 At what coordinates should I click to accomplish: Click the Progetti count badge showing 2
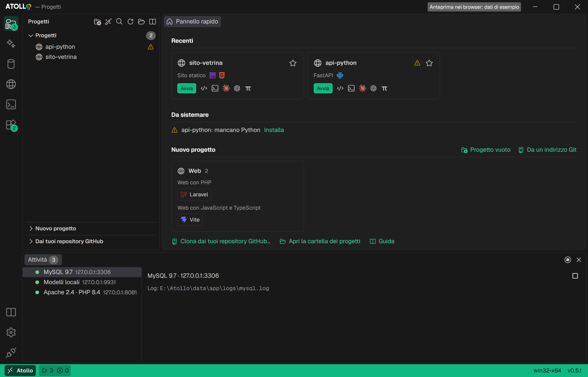click(x=151, y=35)
